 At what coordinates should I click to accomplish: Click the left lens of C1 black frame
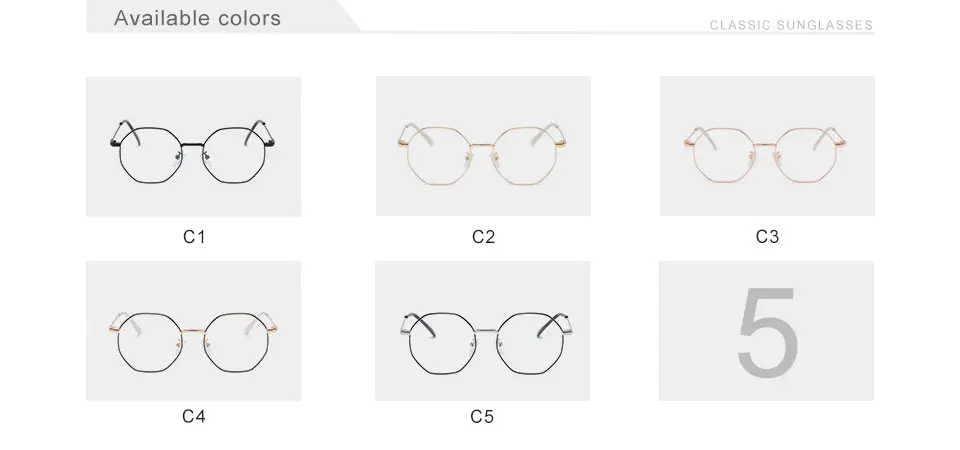click(151, 154)
